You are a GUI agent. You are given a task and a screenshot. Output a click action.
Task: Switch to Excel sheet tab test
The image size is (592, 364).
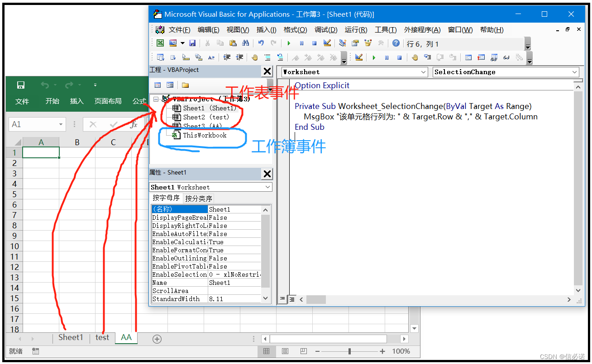tap(102, 337)
